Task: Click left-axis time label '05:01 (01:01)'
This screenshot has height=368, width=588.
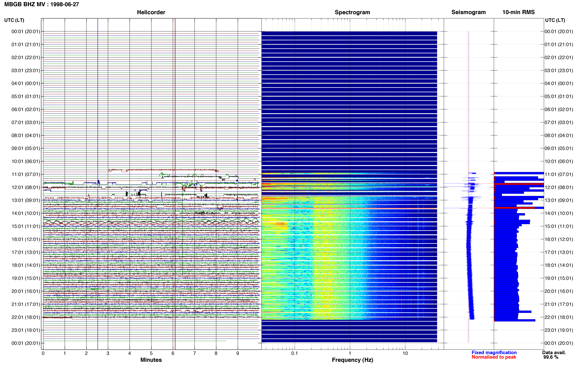Action: tap(26, 96)
